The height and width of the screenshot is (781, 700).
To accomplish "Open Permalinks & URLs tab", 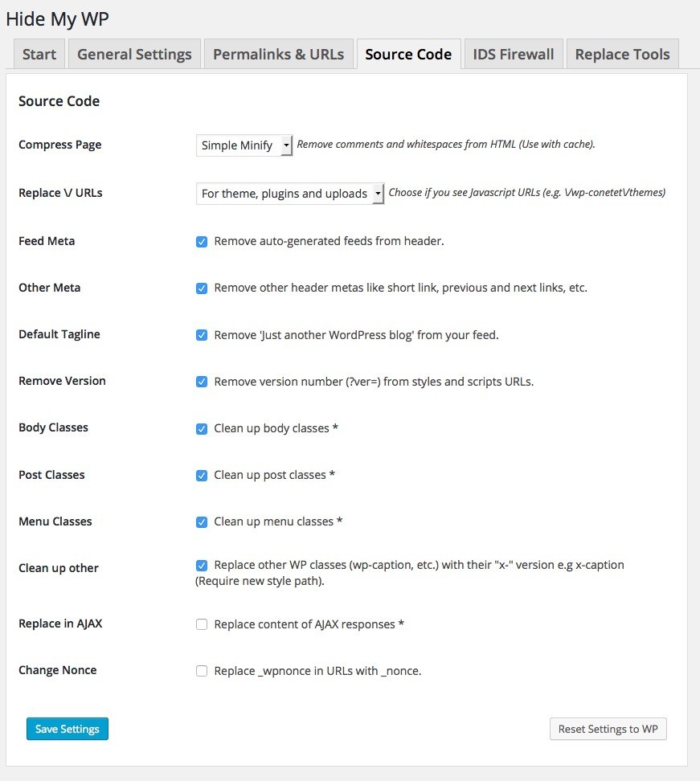I will tap(278, 55).
